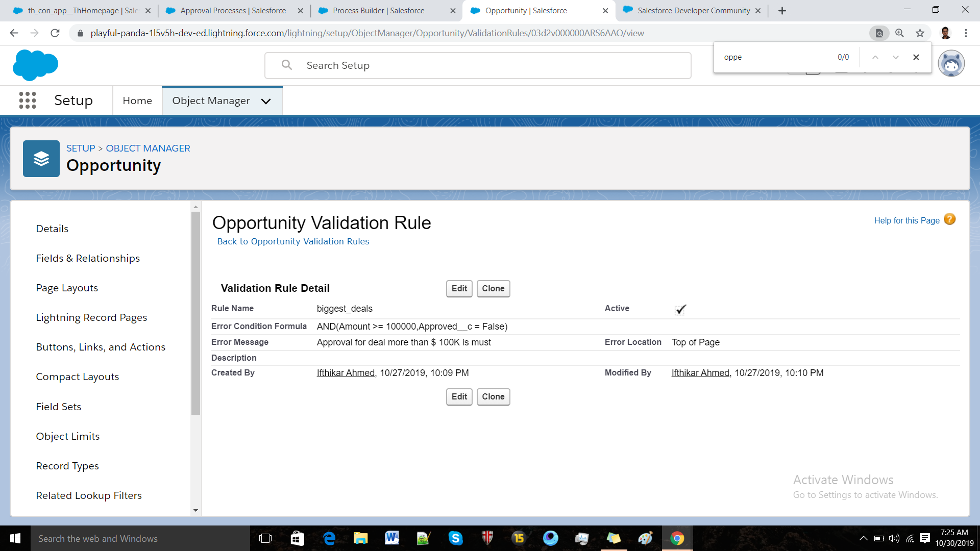Switch to the Process Builder browser tab
980x551 pixels.
coord(378,11)
